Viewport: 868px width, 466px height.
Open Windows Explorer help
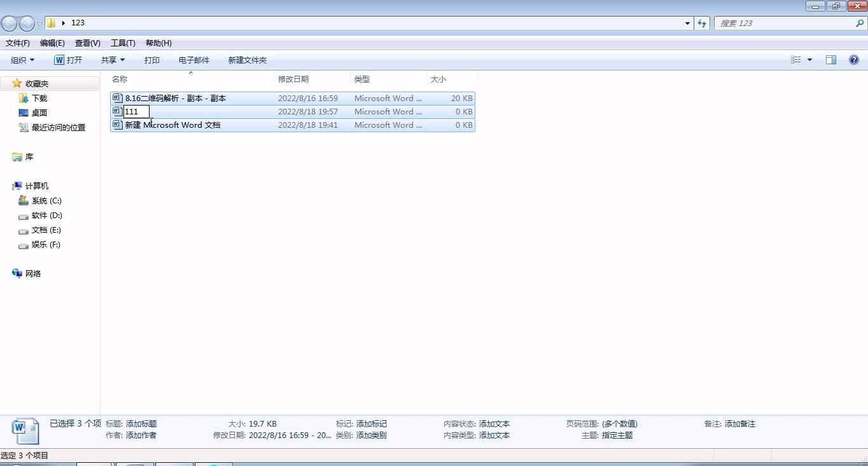853,60
